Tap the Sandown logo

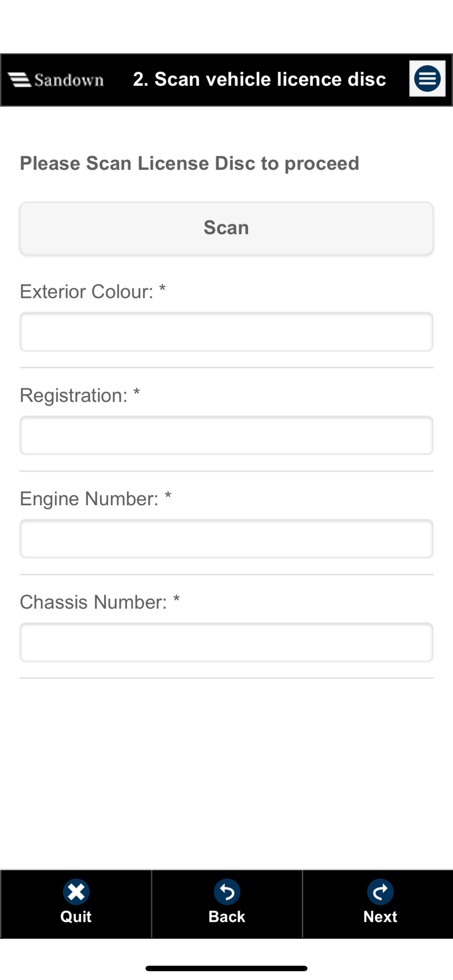(56, 80)
